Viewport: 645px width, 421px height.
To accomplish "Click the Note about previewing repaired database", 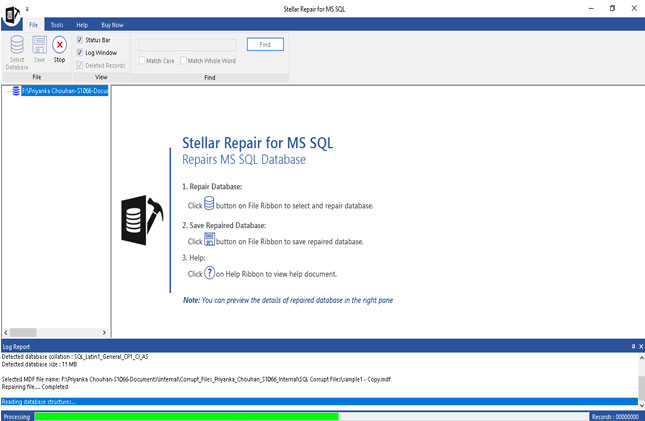I will [288, 300].
